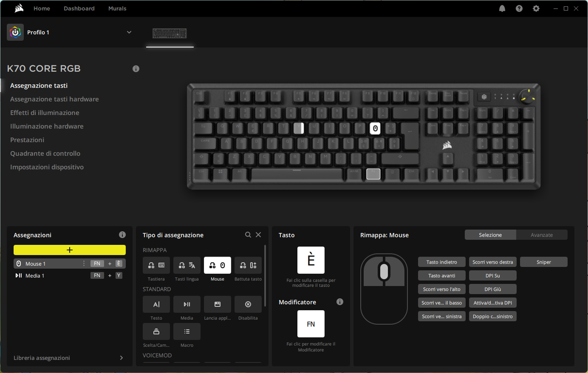Open the notifications bell

point(502,8)
